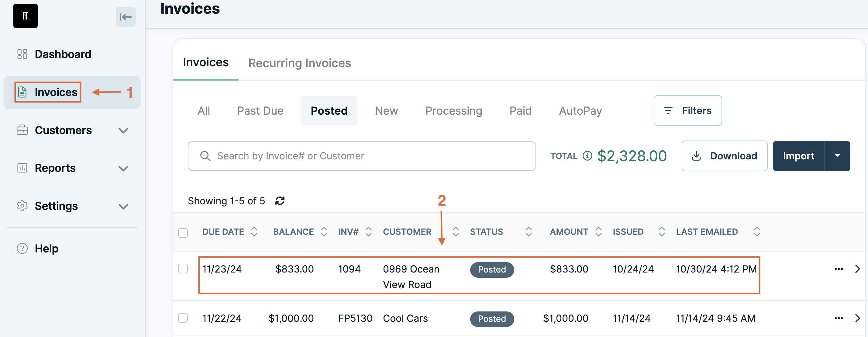This screenshot has width=868, height=337.
Task: Click the refresh icon beside Showing 1-5 of 5
Action: (280, 201)
